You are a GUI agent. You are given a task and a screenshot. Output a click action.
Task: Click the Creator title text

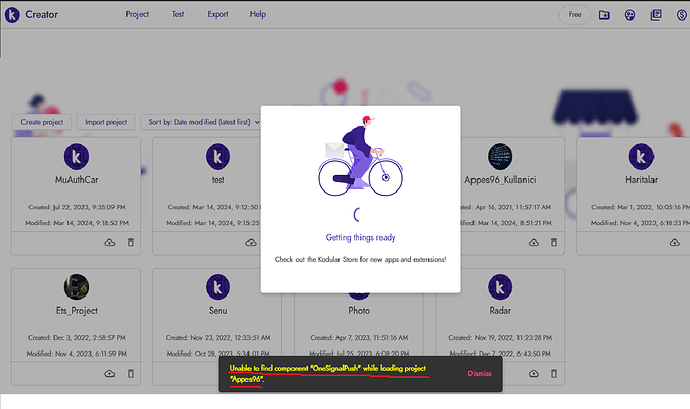click(x=41, y=15)
